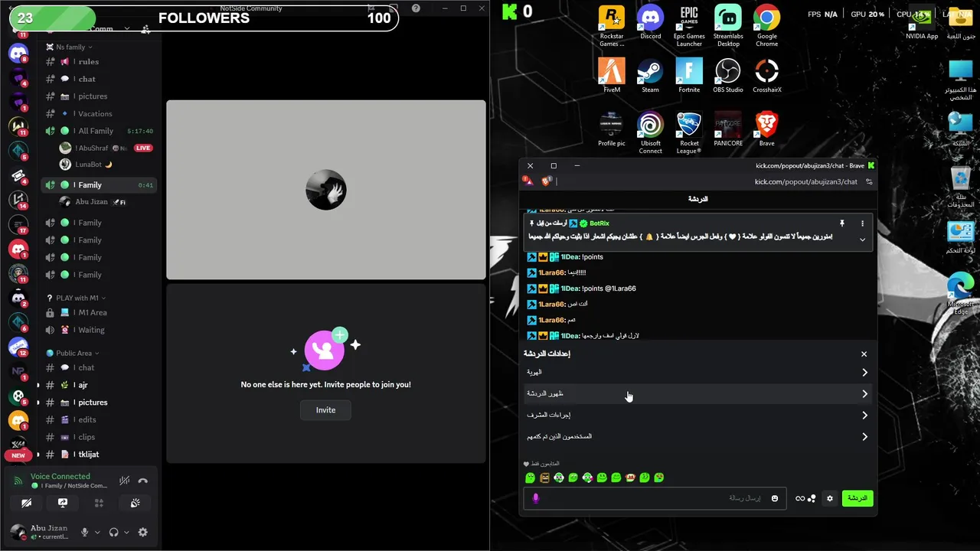980x551 pixels.
Task: Open headphone output options chevron
Action: point(126,532)
